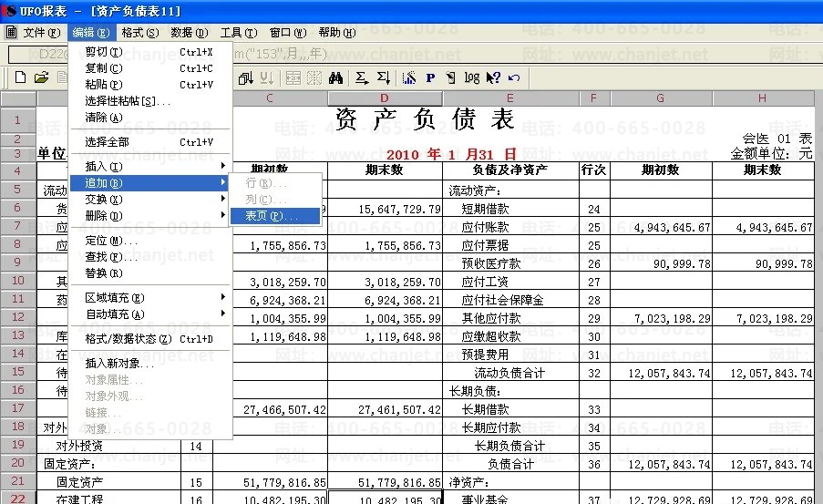This screenshot has width=823, height=504.
Task: Click the undo arrow toolbar icon
Action: click(x=514, y=77)
